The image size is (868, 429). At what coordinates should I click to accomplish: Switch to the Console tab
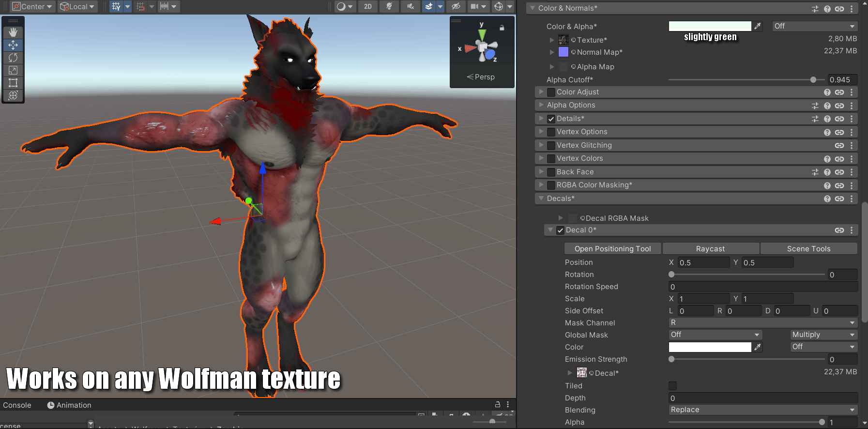[17, 405]
